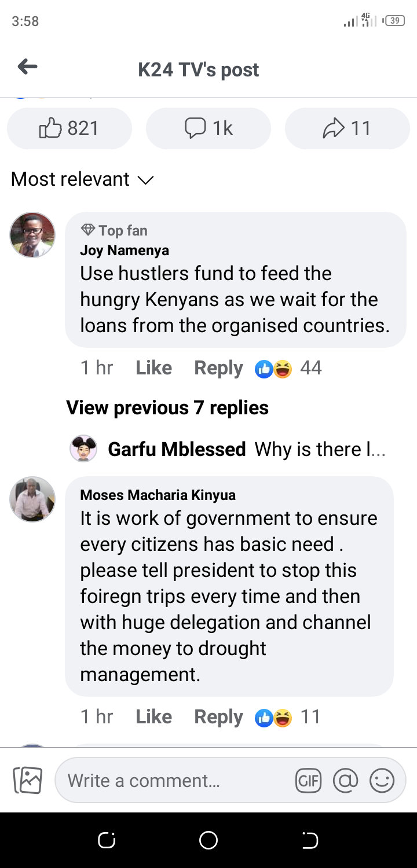
Task: Open the GIF picker
Action: tap(308, 781)
